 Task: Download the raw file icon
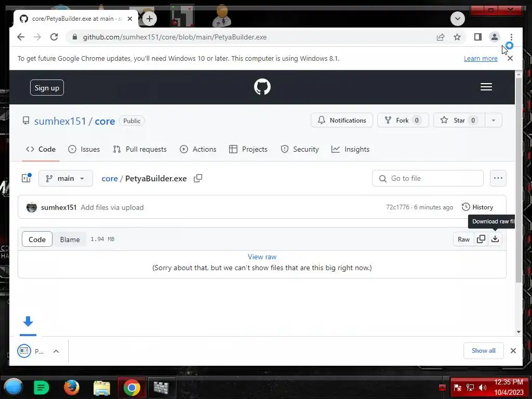[495, 239]
